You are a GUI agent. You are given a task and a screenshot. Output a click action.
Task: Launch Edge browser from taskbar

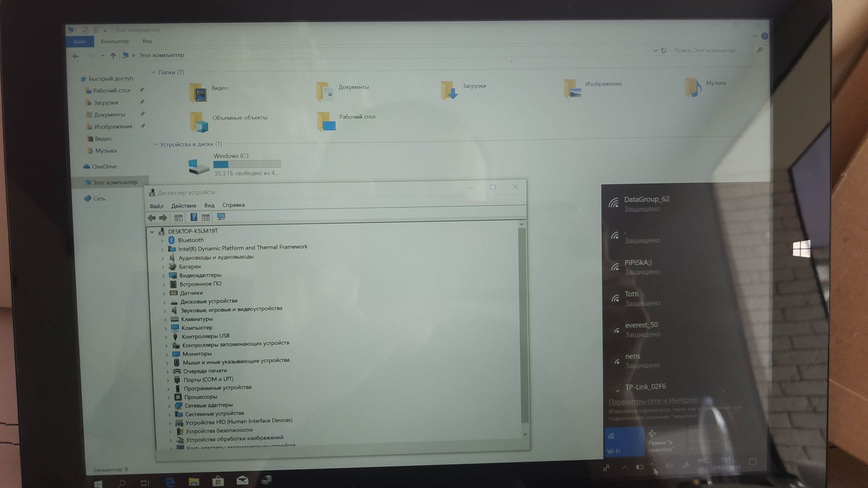(170, 481)
